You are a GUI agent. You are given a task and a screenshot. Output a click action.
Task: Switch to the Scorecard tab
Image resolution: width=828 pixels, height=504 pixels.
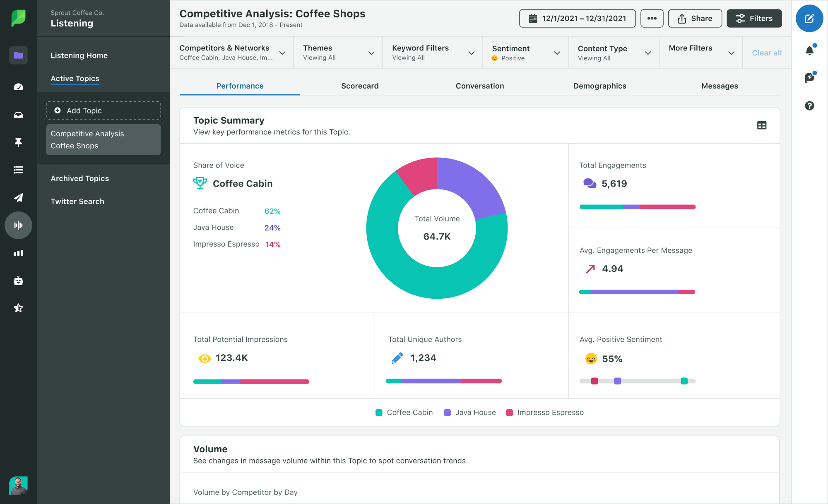click(360, 86)
